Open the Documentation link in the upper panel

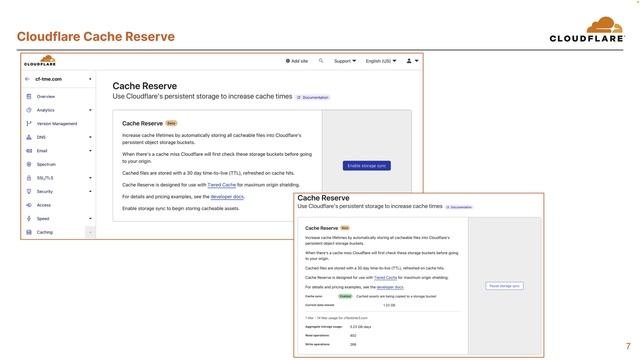pos(313,98)
